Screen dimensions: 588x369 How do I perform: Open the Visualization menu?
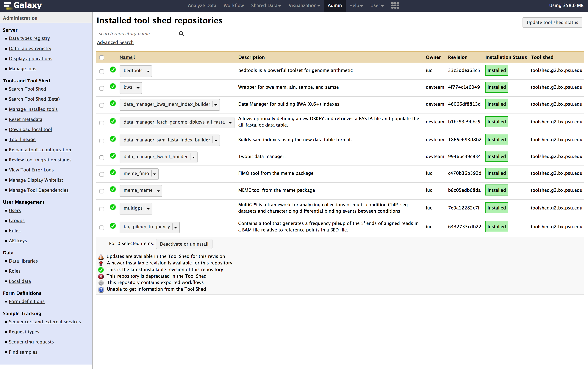click(x=304, y=5)
